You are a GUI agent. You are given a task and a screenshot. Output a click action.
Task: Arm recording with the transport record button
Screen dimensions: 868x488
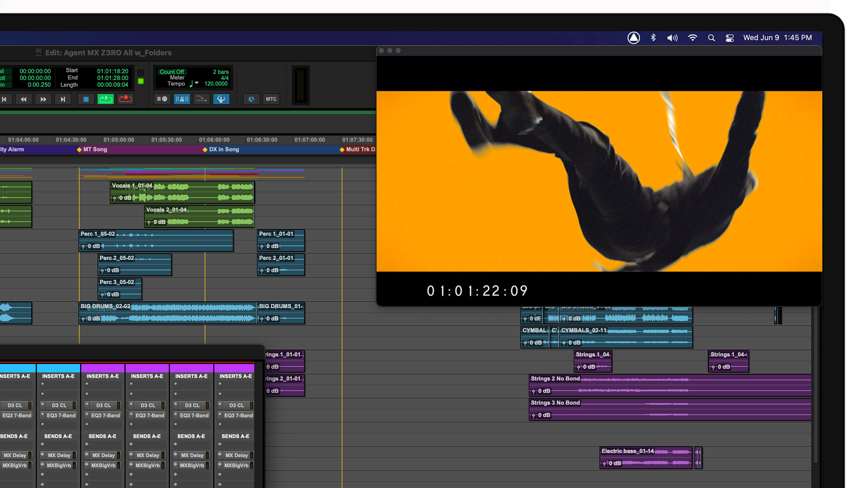(125, 99)
